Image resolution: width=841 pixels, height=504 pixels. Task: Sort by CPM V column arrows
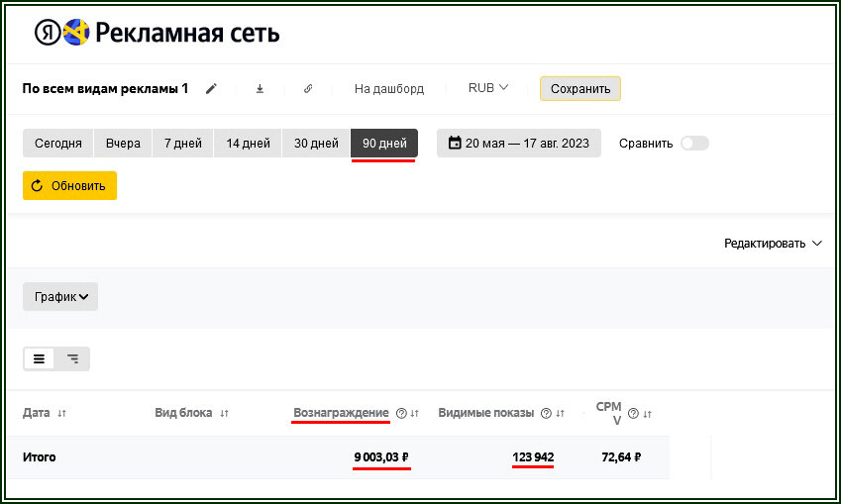coord(648,414)
